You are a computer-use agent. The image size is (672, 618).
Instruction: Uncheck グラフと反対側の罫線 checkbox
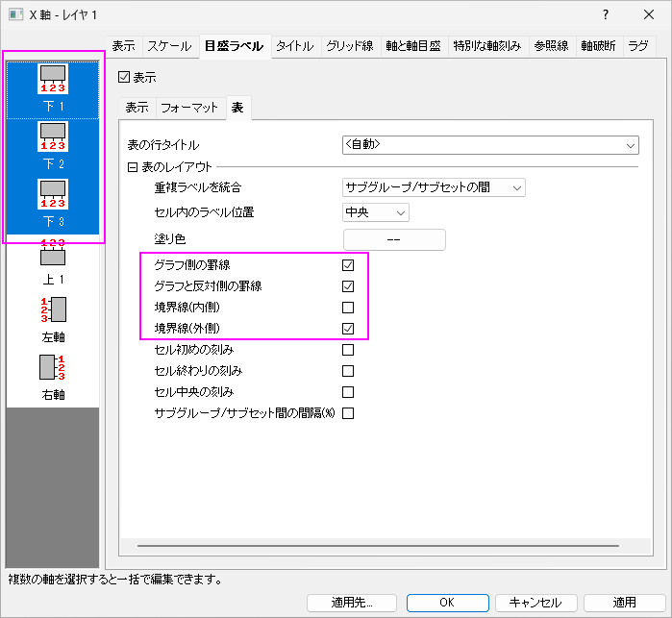tap(348, 286)
